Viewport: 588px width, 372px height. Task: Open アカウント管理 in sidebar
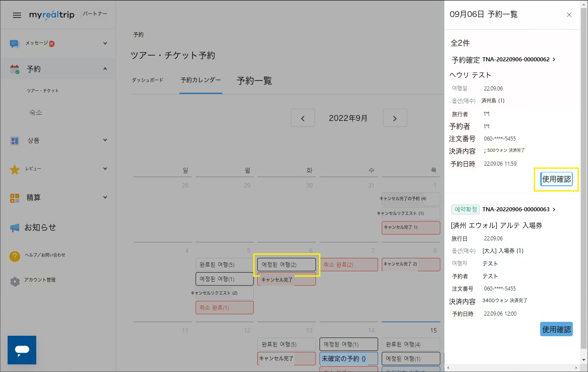point(40,280)
